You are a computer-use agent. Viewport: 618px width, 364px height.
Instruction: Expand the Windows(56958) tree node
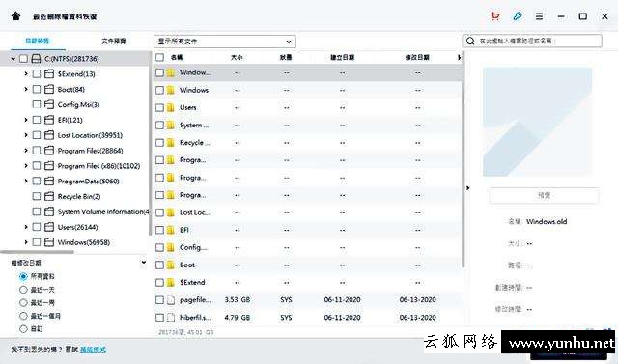pyautogui.click(x=26, y=242)
